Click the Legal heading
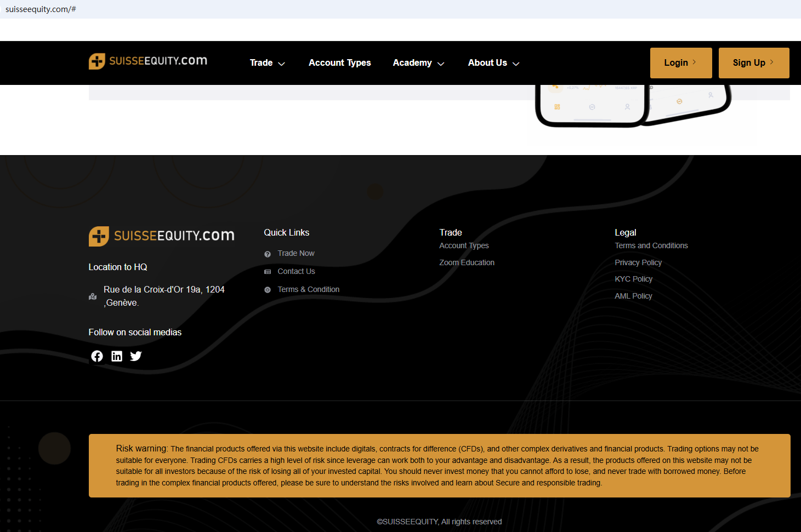The width and height of the screenshot is (801, 532). [626, 232]
